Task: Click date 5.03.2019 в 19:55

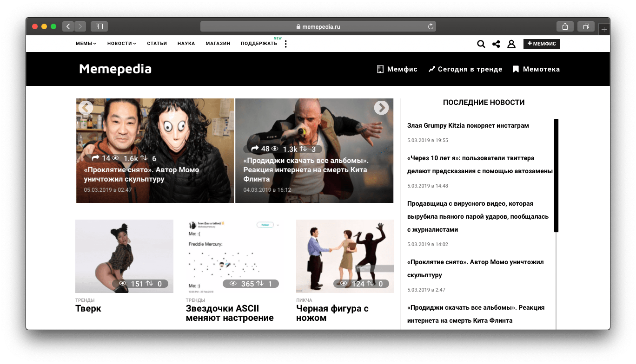Action: point(428,140)
